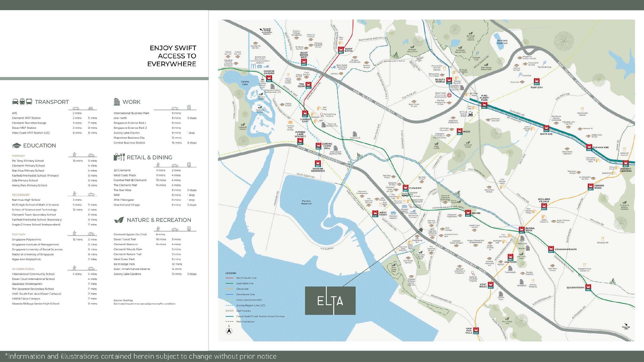Screen dimensions: 644x362
Task: Click the green East-West Line legend swatch
Action: (x=229, y=283)
